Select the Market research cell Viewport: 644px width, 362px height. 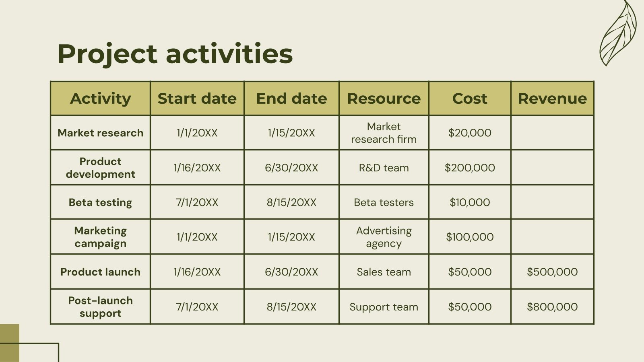[x=101, y=133]
